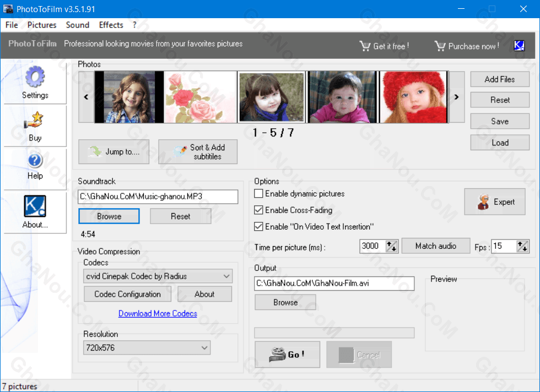Click the Reset photos button

click(500, 100)
